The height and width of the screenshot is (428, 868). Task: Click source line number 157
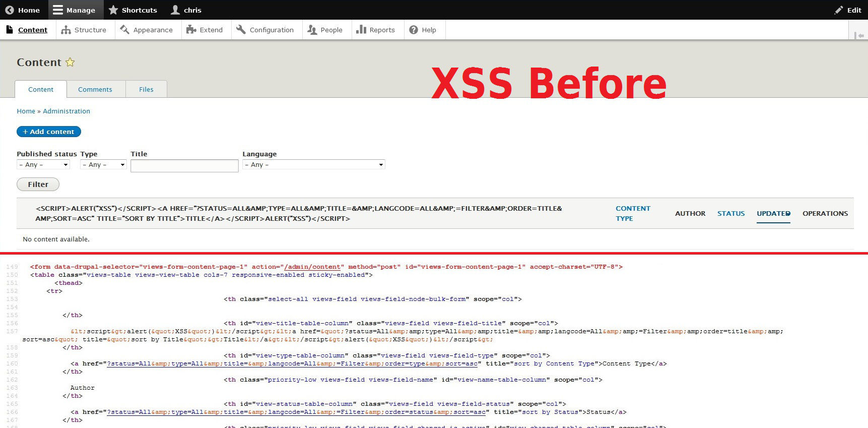coord(12,331)
